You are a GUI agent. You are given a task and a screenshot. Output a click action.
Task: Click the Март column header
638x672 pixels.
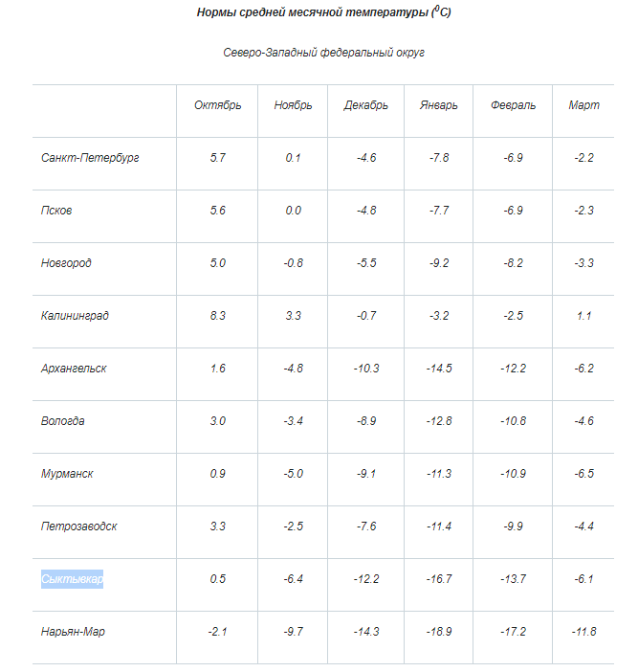click(x=583, y=105)
